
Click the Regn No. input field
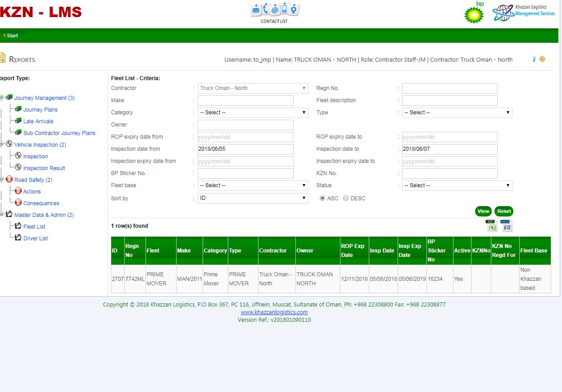pyautogui.click(x=449, y=88)
